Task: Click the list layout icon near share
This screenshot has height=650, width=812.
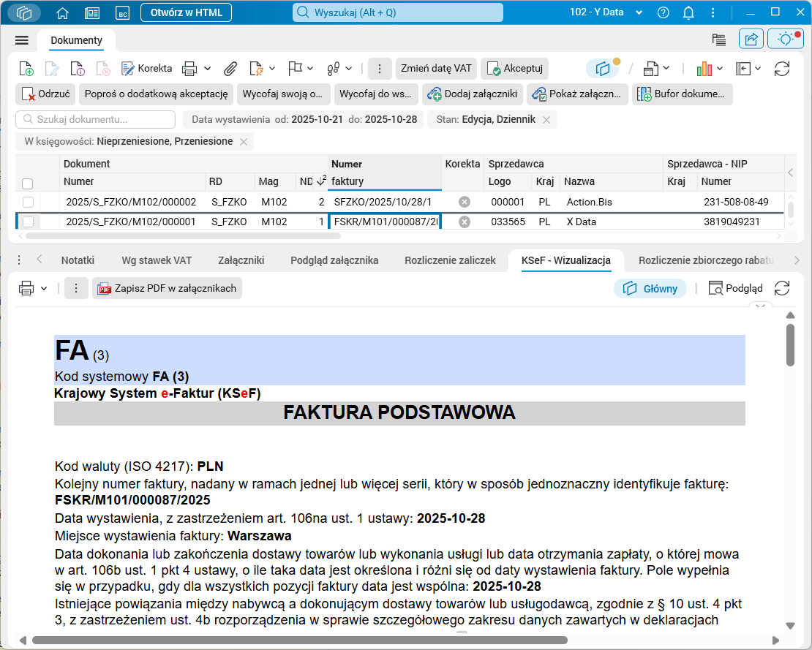Action: point(719,39)
